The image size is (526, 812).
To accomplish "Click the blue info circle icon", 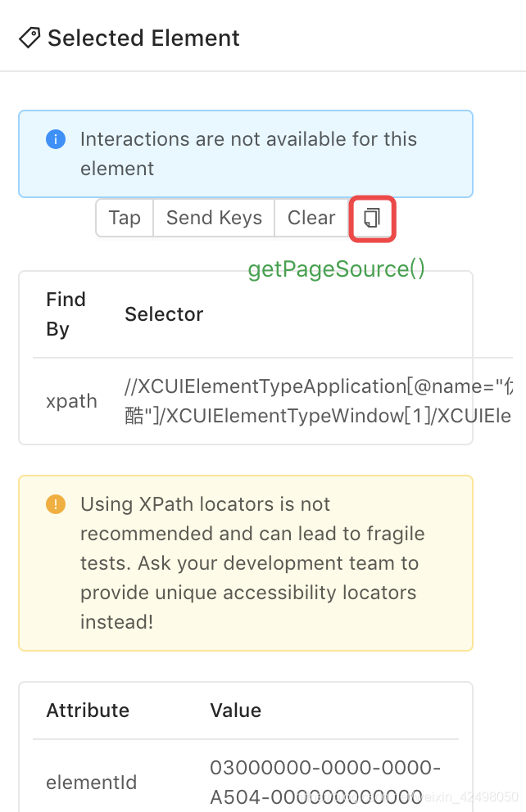I will pyautogui.click(x=56, y=139).
